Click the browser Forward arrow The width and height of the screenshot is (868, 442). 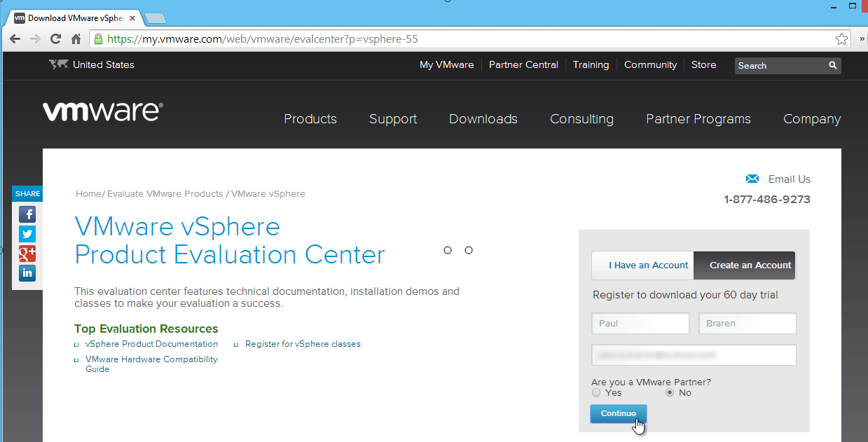tap(35, 39)
